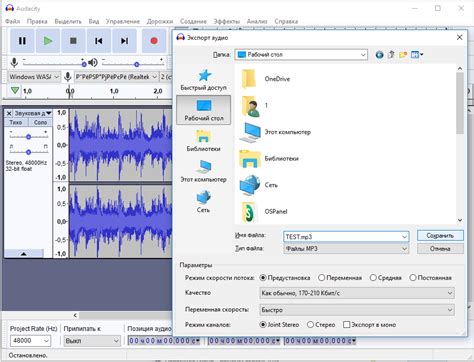The width and height of the screenshot is (474, 362).
Task: Collapse the track with the up arrow
Action: (24, 254)
